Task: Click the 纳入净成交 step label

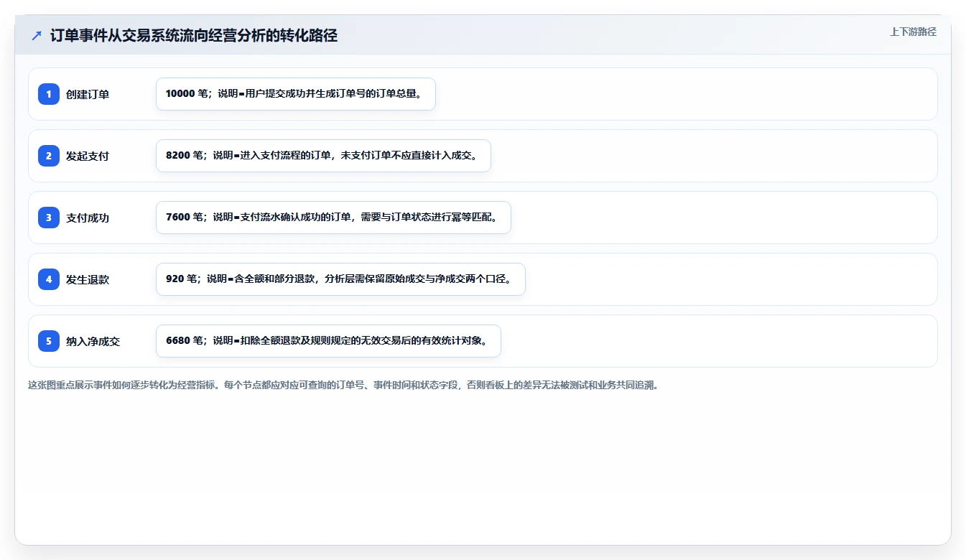Action: [x=93, y=341]
